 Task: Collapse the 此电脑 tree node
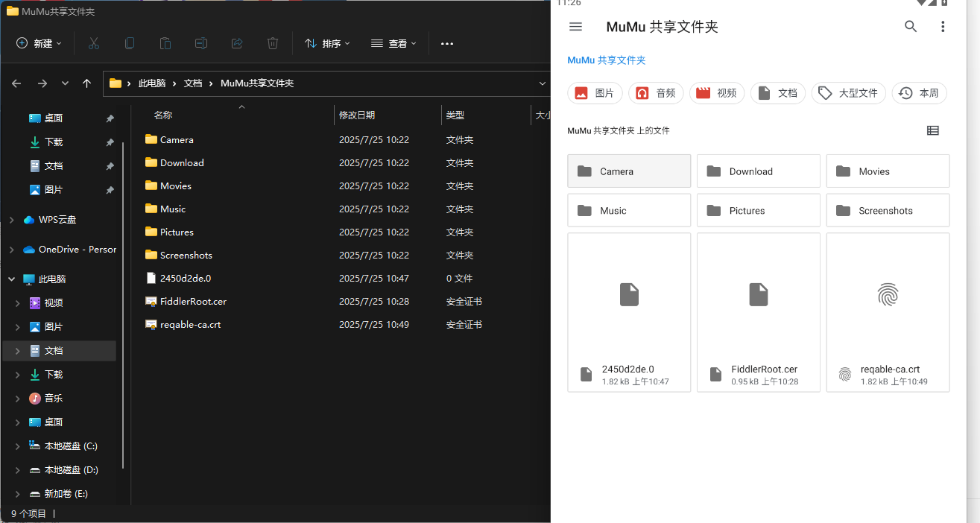pyautogui.click(x=11, y=279)
